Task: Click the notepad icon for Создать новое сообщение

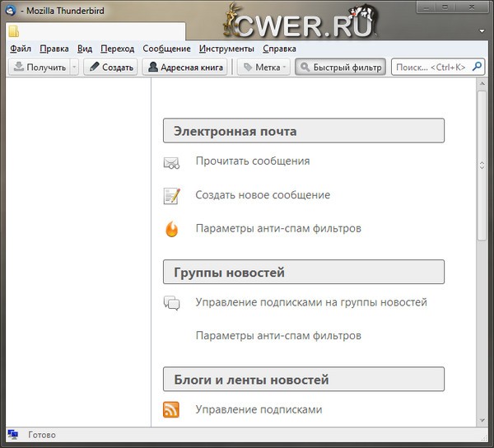Action: tap(171, 196)
